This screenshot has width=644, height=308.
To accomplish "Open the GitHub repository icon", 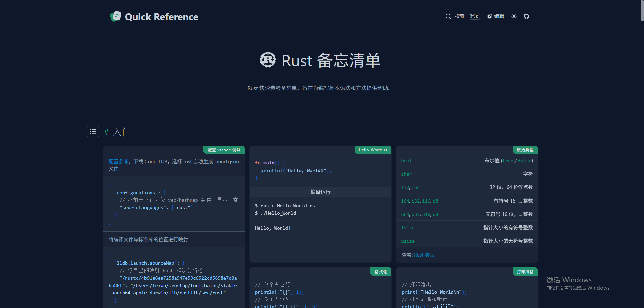I will point(526,16).
